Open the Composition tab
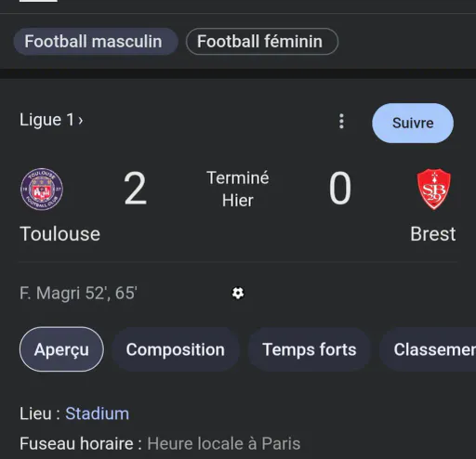The width and height of the screenshot is (476, 459). coord(176,349)
